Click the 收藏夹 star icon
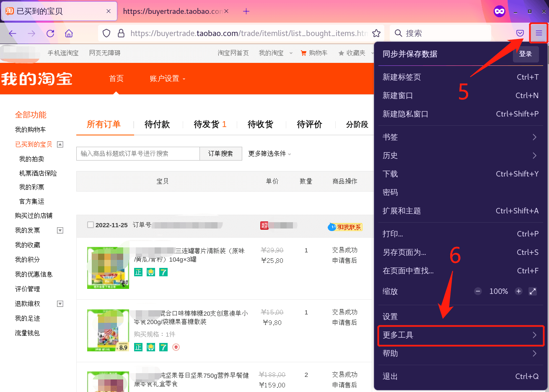 [x=341, y=53]
